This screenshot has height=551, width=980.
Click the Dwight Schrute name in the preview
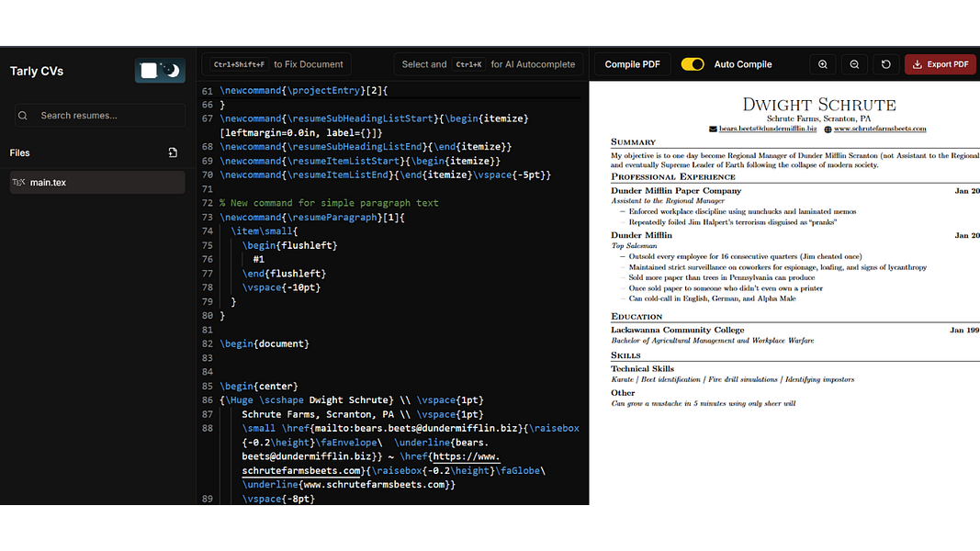819,105
